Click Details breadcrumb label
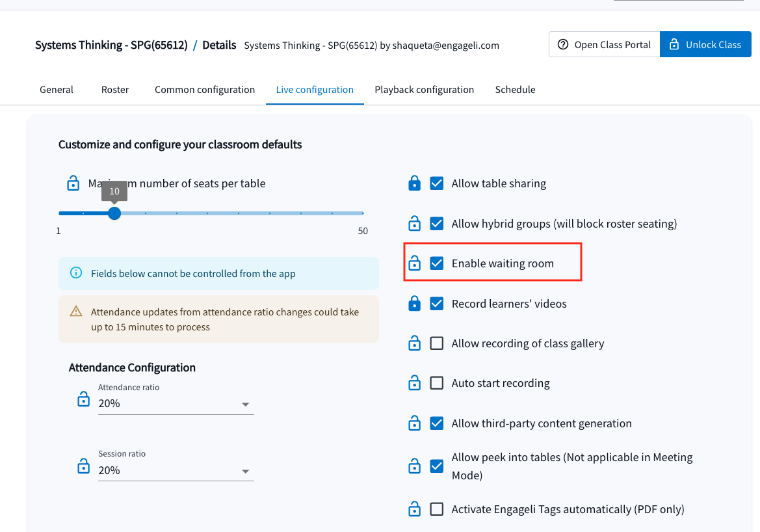 (x=219, y=45)
